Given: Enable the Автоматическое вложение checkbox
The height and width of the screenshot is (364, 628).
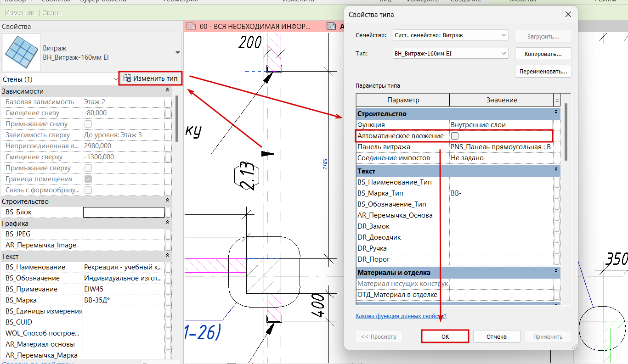Looking at the screenshot, I should tap(455, 136).
